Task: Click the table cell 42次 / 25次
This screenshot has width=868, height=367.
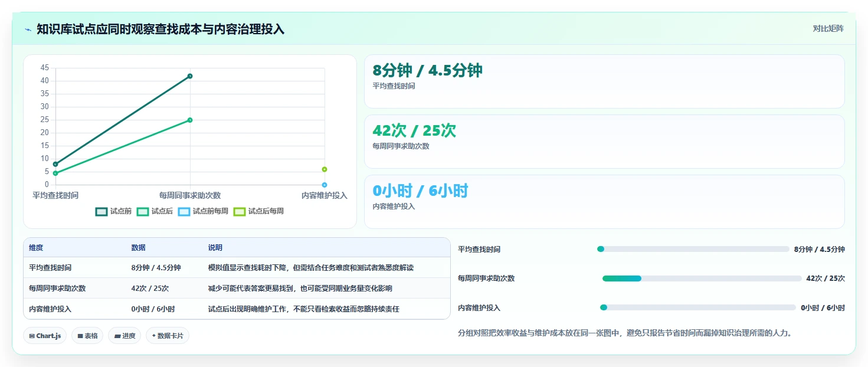Action: pos(150,289)
